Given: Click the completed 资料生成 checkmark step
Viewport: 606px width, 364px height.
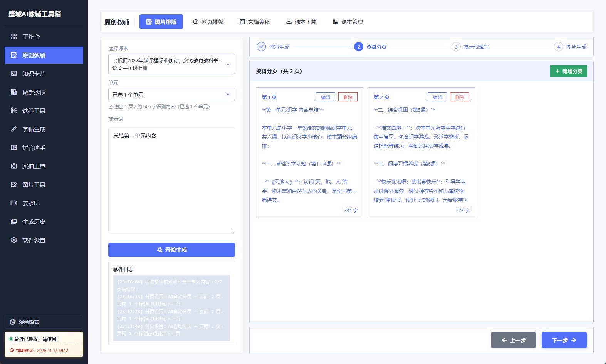Looking at the screenshot, I should (x=261, y=47).
